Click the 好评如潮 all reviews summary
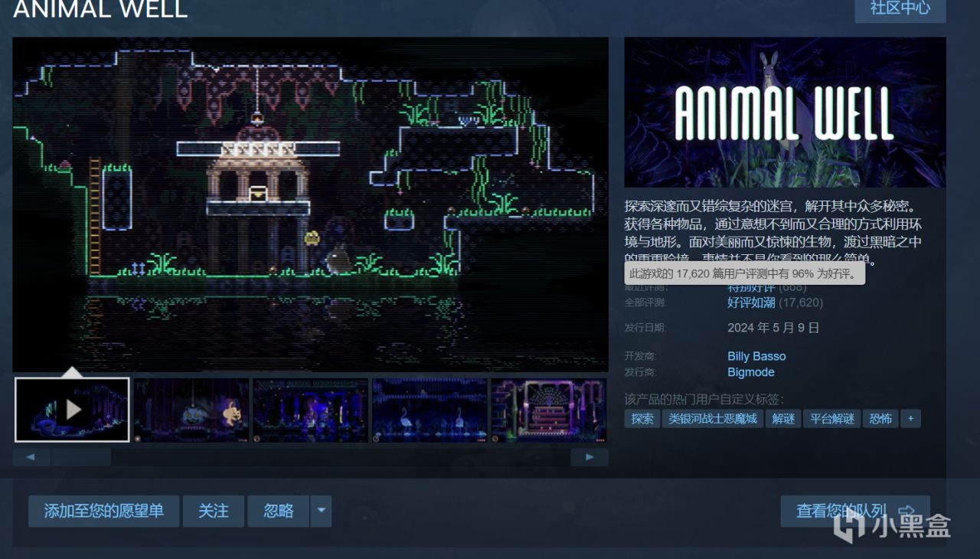Screen dimensions: 980x559 [751, 302]
